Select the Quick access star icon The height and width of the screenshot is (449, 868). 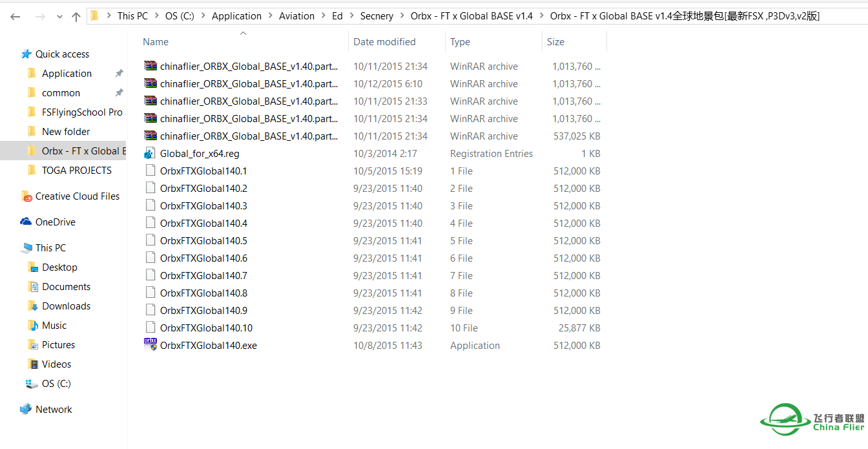click(x=26, y=54)
